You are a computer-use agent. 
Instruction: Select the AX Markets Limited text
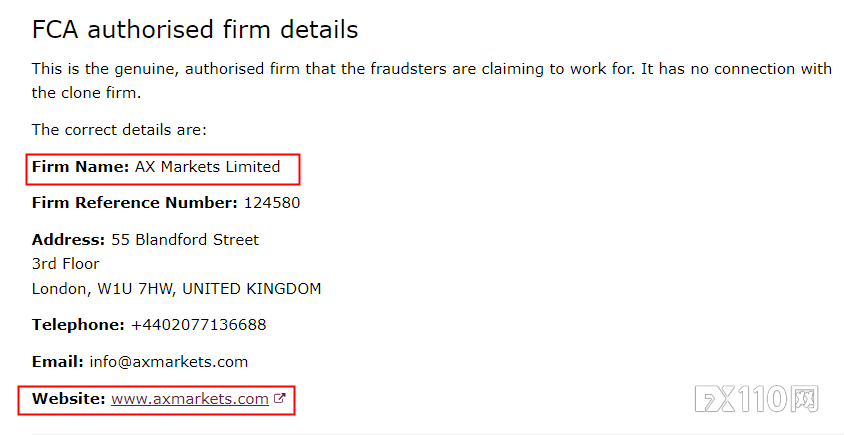pos(207,167)
